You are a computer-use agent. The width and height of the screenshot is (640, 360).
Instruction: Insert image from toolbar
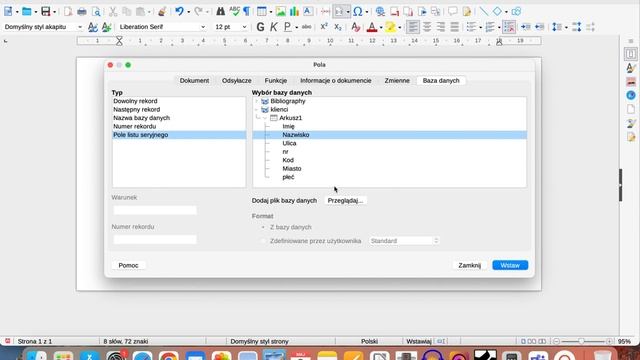point(280,11)
